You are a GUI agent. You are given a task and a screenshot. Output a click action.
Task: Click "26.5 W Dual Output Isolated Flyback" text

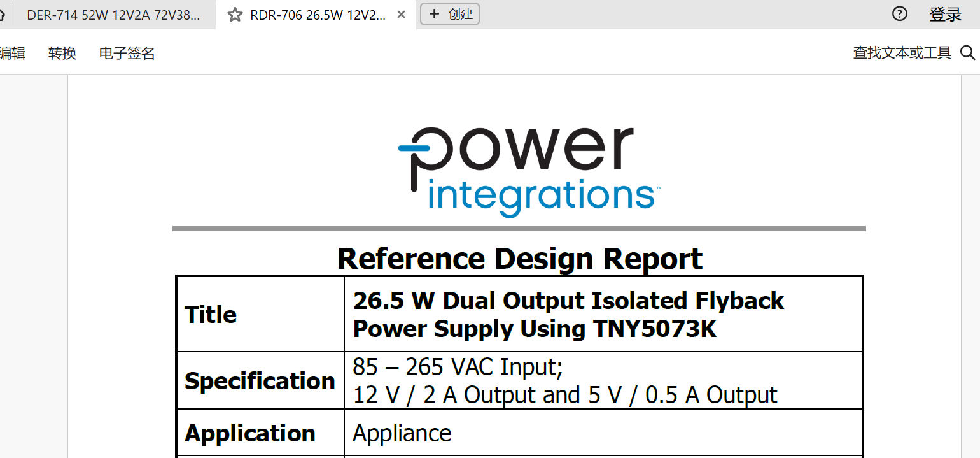click(x=568, y=301)
